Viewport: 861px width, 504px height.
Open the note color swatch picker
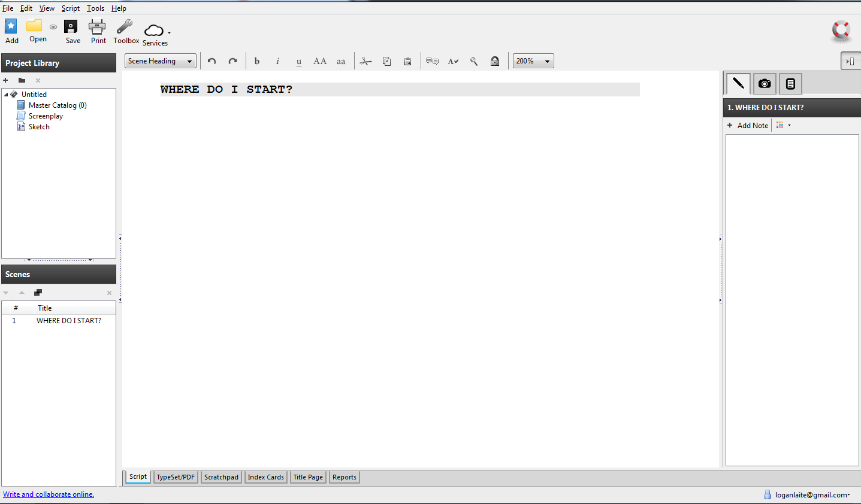coord(781,125)
